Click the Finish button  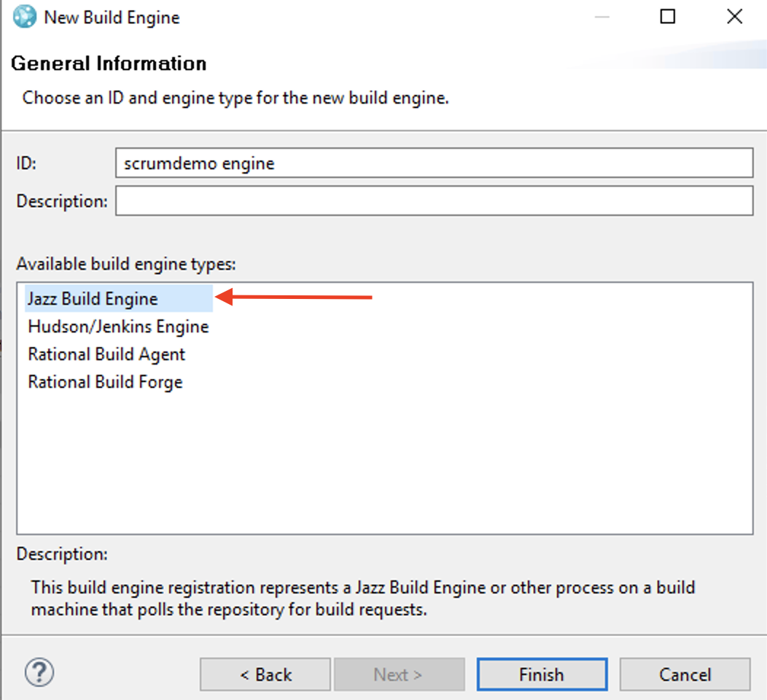click(x=542, y=674)
